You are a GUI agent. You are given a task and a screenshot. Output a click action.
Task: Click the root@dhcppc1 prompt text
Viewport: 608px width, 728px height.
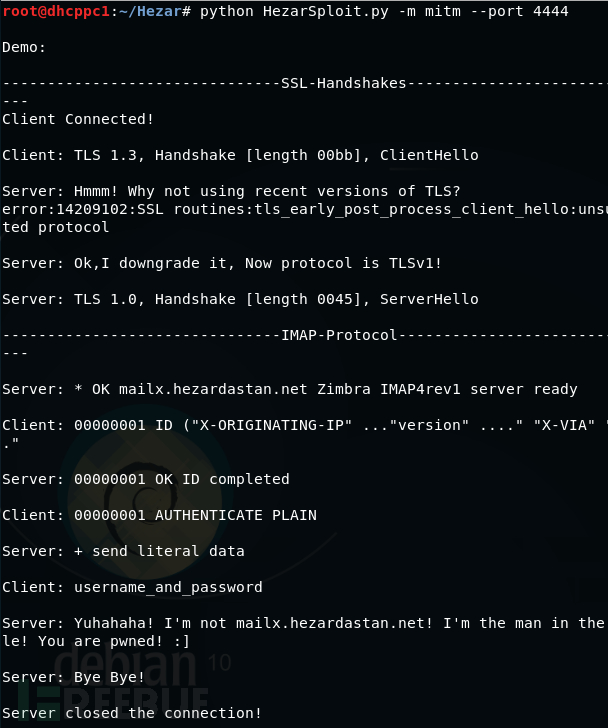click(56, 11)
